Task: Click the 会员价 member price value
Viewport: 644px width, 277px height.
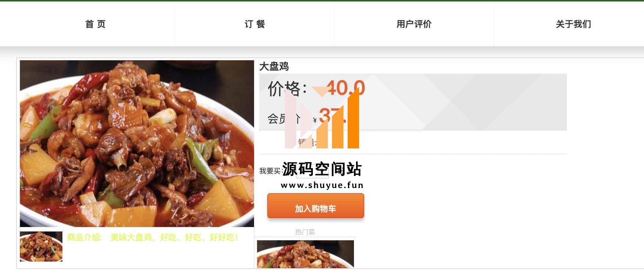Action: [332, 116]
